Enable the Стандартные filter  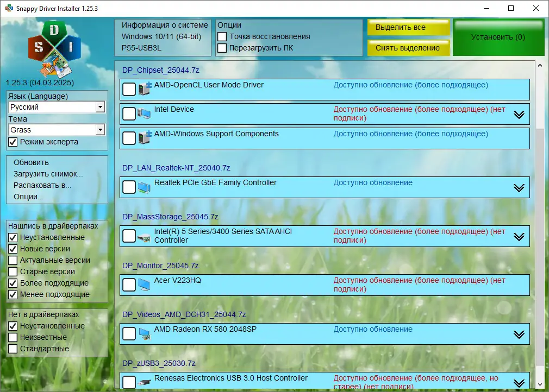point(13,349)
